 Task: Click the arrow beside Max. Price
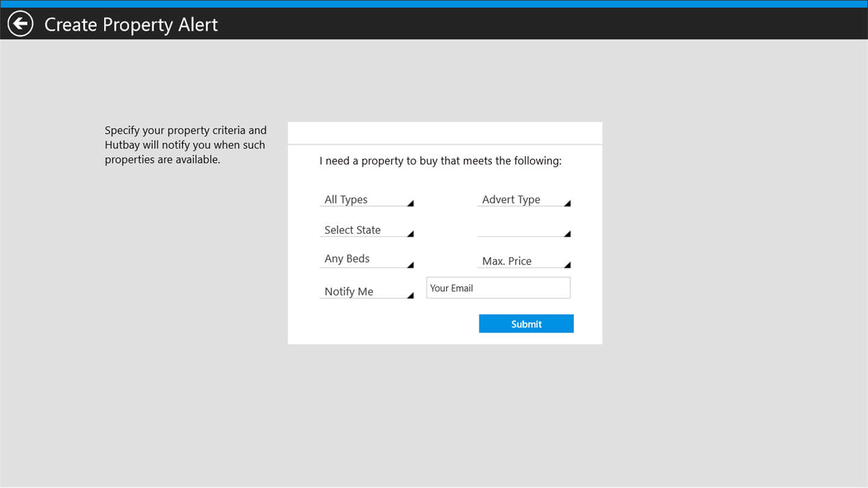[567, 264]
